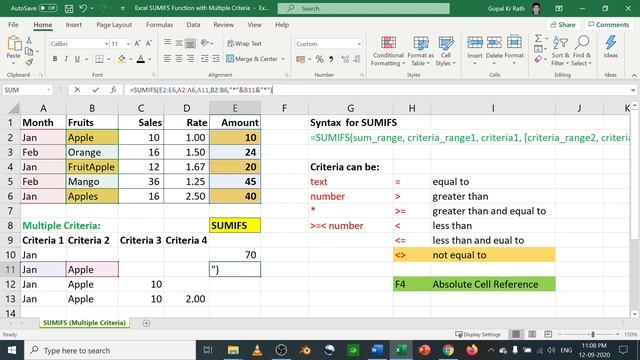Increase font size with larger A icon
This screenshot has width=640, height=360.
pos(138,43)
